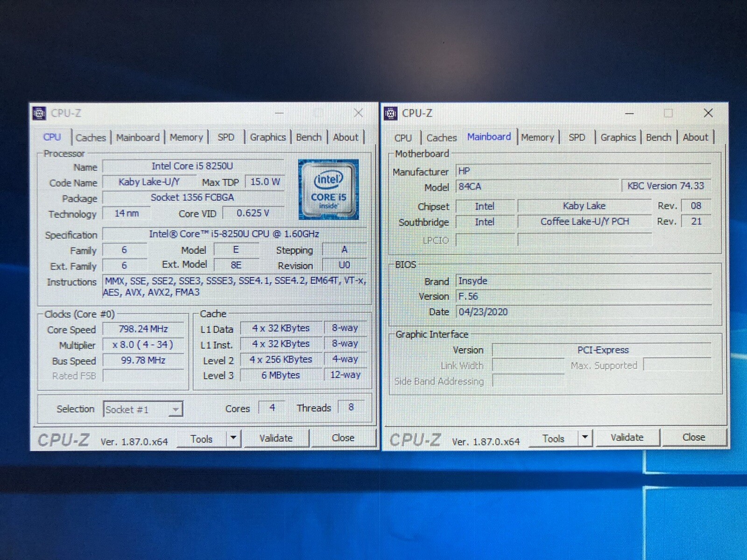Click the Chipset name "Kaby Lake"
This screenshot has height=560, width=747.
pos(584,206)
